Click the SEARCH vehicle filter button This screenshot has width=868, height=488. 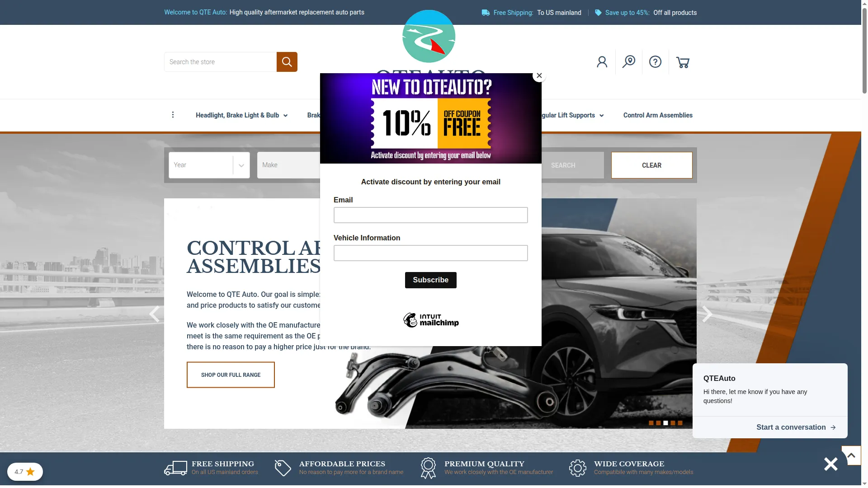tap(572, 165)
